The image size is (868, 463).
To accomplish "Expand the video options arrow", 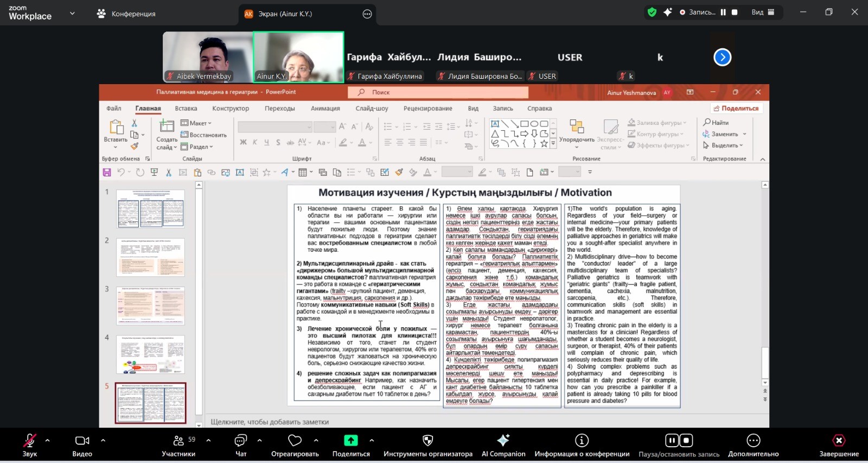I will pyautogui.click(x=103, y=440).
